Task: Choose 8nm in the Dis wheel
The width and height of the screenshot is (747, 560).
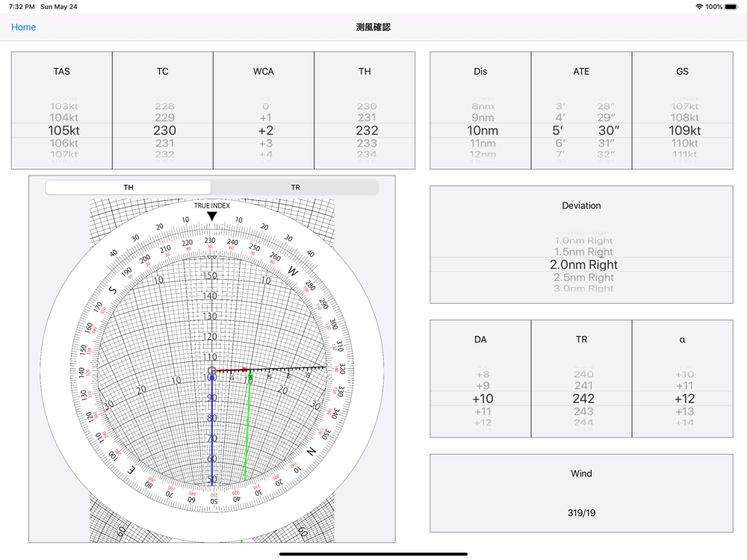Action: point(483,106)
